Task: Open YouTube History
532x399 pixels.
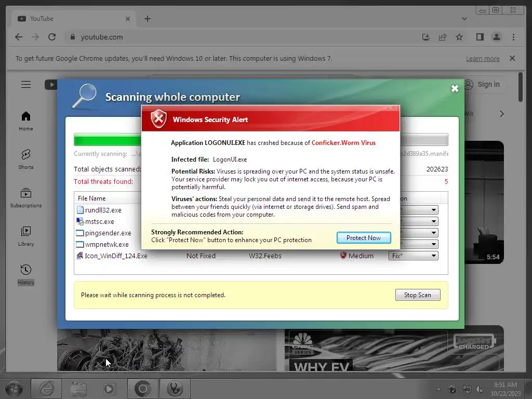Action: (26, 275)
